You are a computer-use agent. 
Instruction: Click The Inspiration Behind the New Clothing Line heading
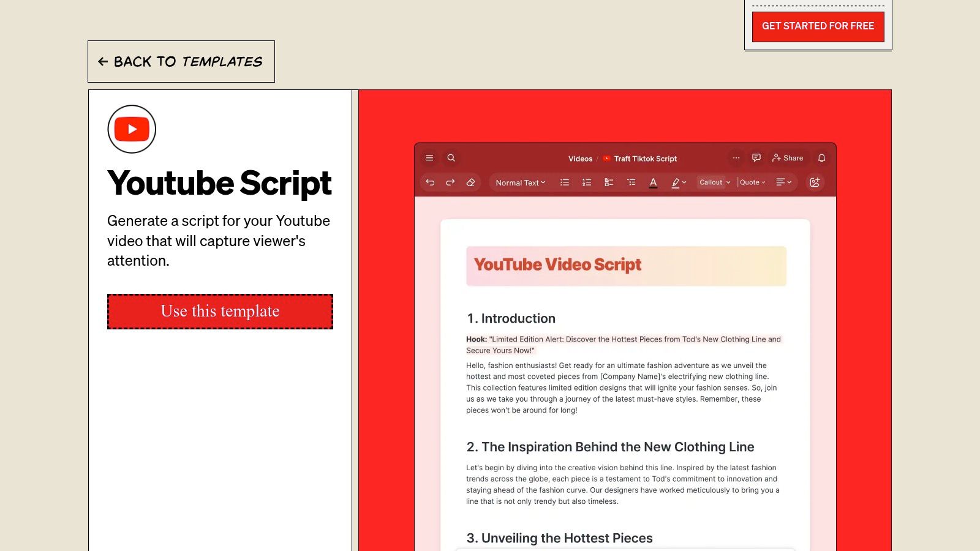coord(610,447)
